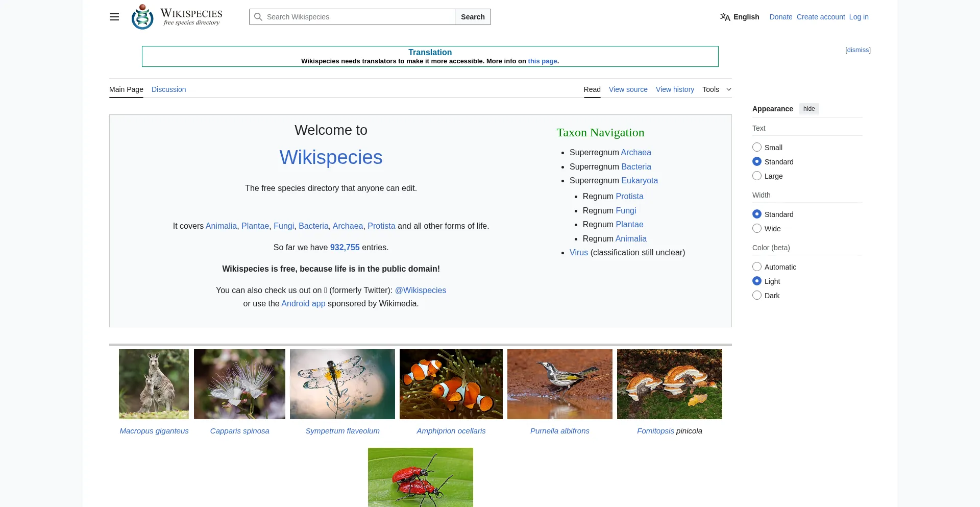Switch to the Discussion tab
Viewport: 980px width, 507px height.
tap(168, 89)
